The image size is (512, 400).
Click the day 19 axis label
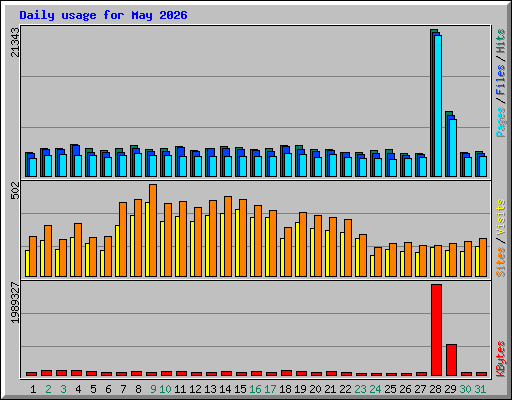[300, 389]
